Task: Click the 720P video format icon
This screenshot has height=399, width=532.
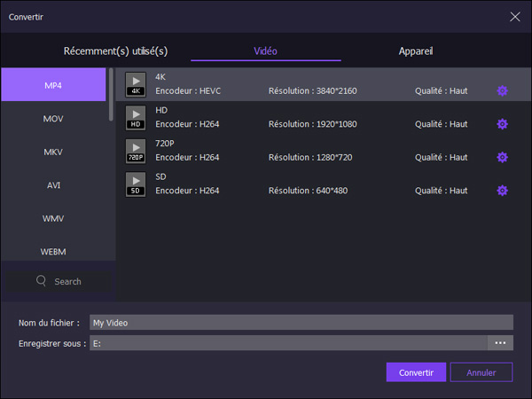Action: 136,151
